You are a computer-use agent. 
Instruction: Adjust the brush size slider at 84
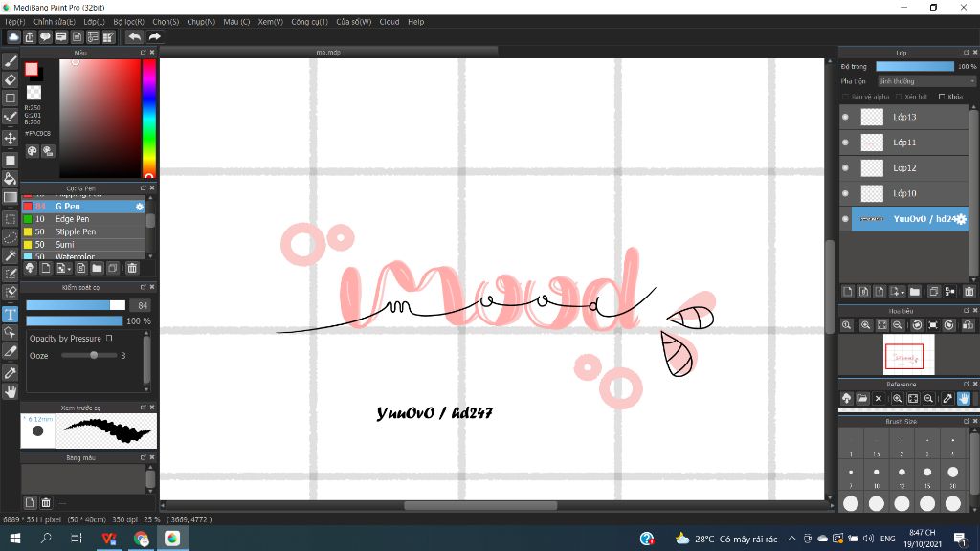tap(76, 305)
